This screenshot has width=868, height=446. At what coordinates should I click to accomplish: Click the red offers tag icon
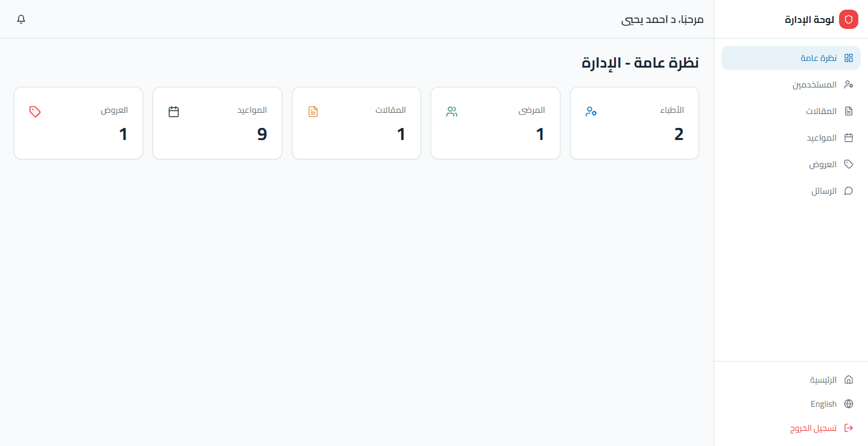[35, 112]
